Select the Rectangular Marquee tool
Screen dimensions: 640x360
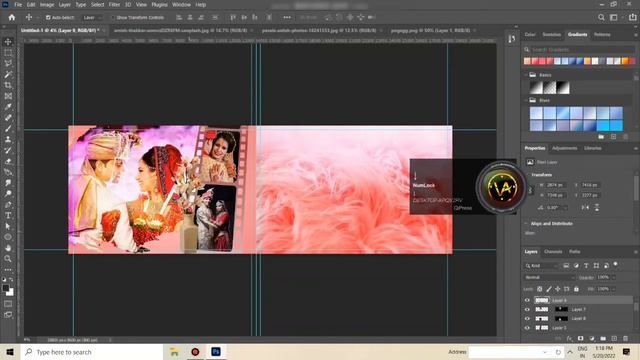(x=8, y=53)
